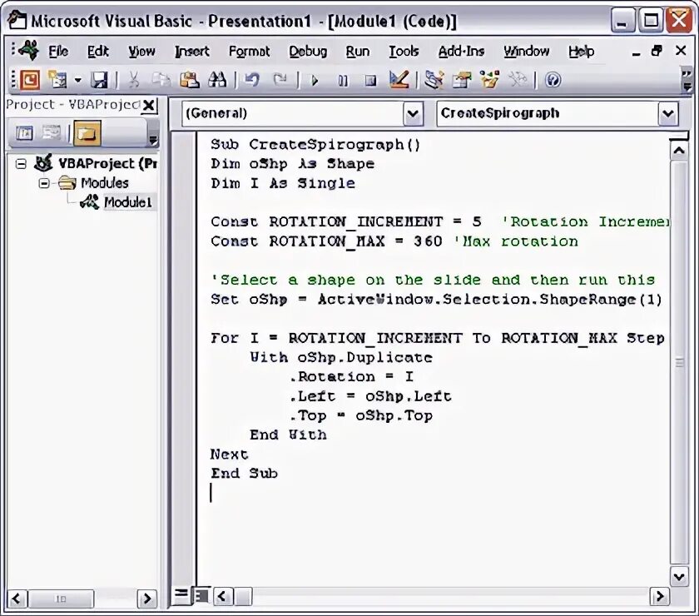Click the Paste clipboard icon
The height and width of the screenshot is (616, 699).
189,80
